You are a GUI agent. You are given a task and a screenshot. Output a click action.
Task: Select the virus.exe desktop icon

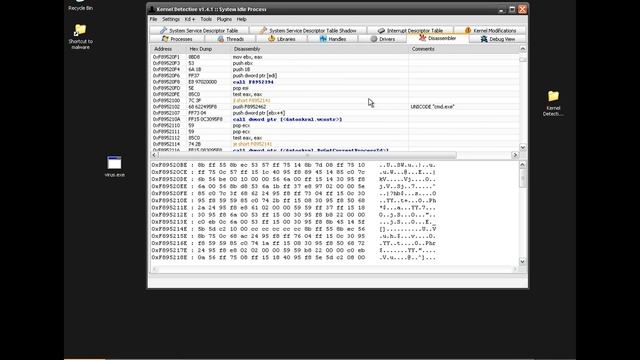(x=115, y=167)
